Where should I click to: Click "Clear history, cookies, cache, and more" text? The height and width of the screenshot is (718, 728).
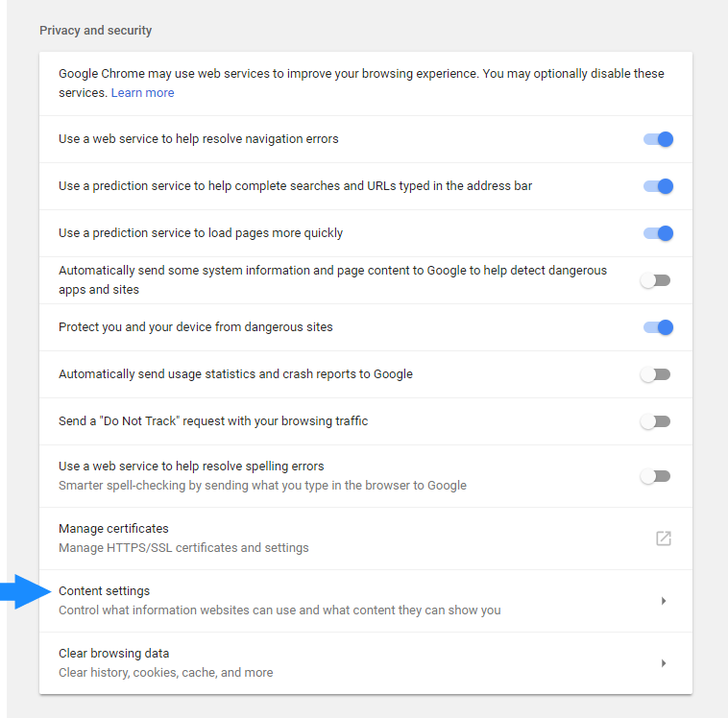tap(166, 673)
